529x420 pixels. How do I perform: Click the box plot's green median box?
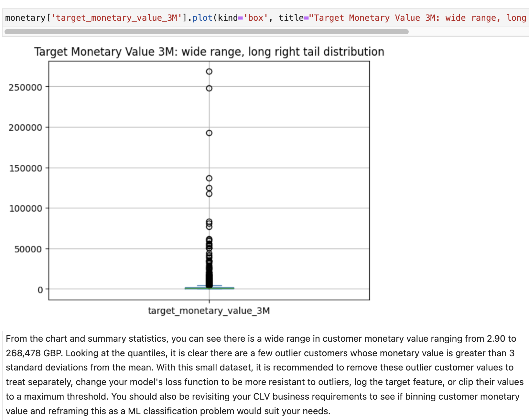pos(209,288)
